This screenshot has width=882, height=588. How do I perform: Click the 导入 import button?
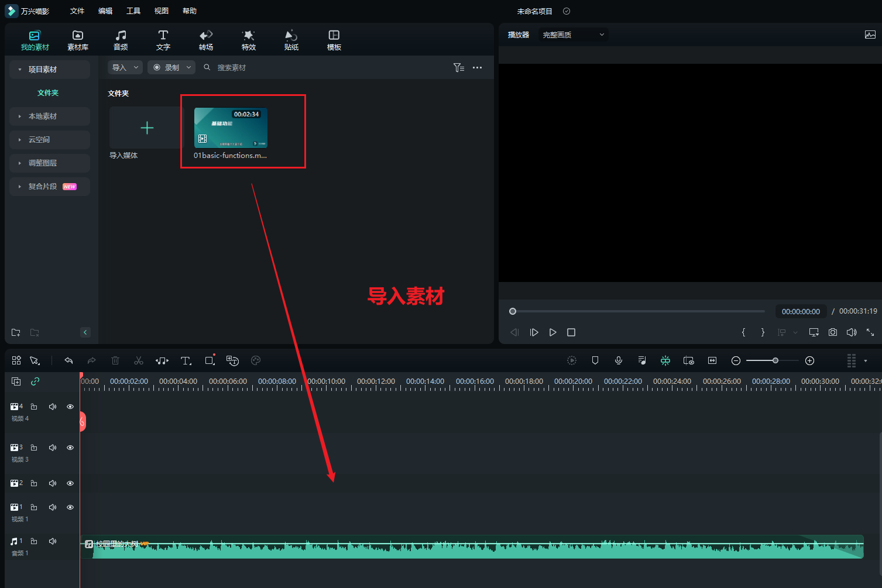pos(119,68)
